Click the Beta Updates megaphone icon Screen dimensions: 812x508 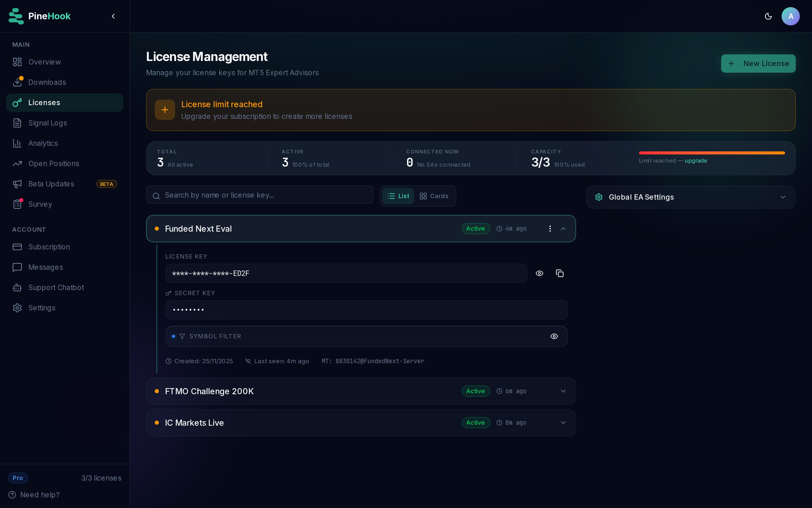click(17, 184)
